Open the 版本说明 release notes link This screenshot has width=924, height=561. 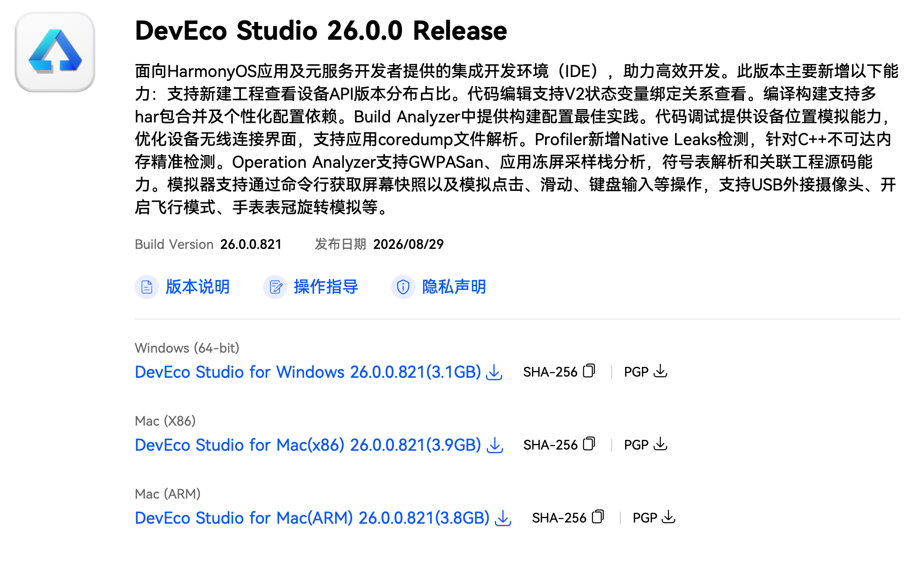[x=198, y=287]
